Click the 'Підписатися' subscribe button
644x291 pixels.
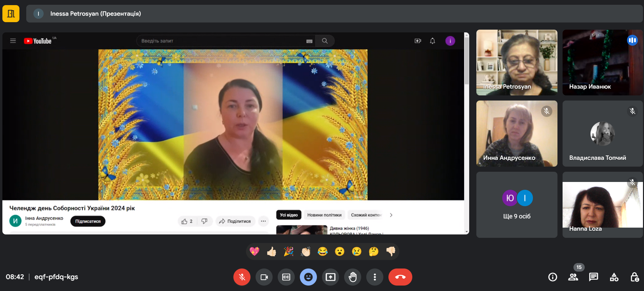click(88, 221)
